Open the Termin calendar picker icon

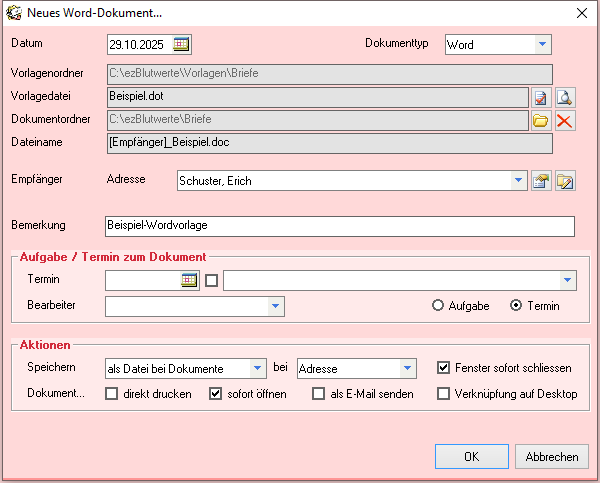pyautogui.click(x=189, y=280)
